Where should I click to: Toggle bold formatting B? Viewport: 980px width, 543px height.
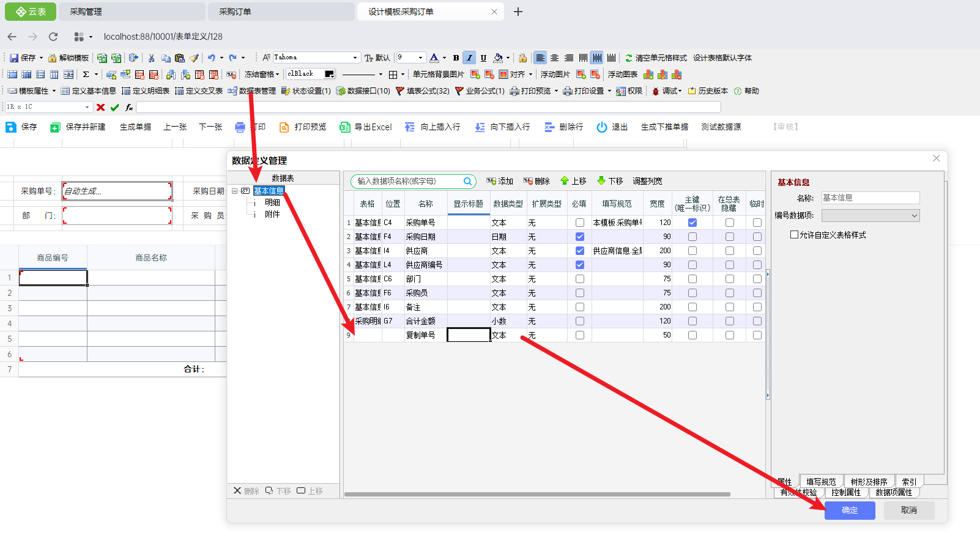coord(456,57)
